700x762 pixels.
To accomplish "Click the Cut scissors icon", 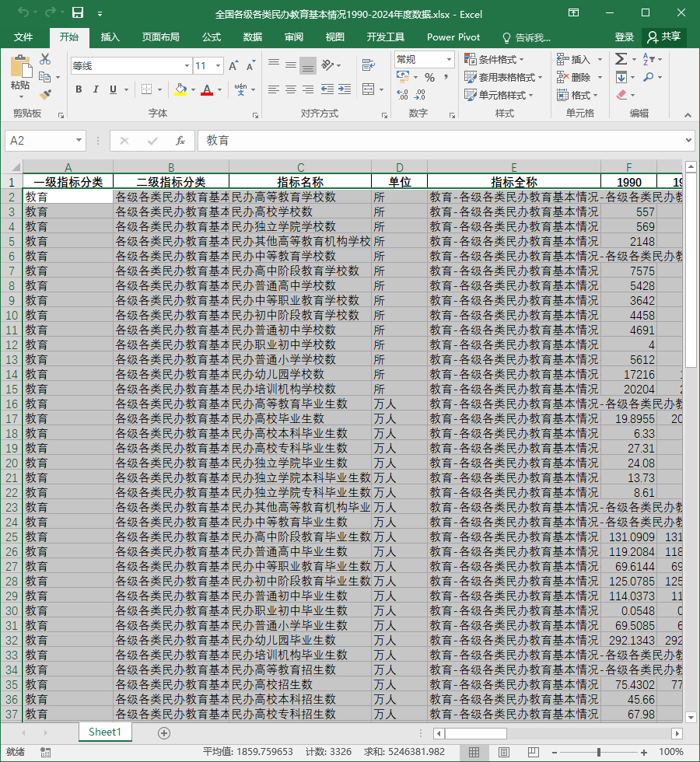I will [x=45, y=59].
